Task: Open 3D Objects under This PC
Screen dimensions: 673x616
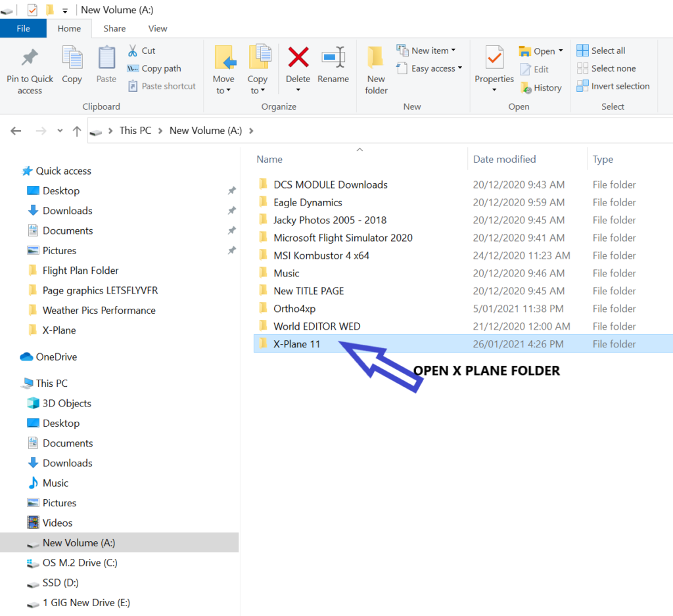Action: tap(58, 403)
